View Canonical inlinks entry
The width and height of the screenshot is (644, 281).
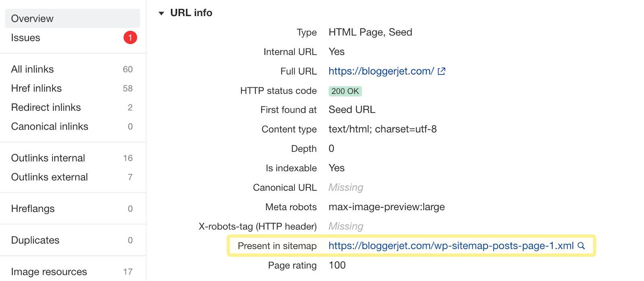coord(49,126)
